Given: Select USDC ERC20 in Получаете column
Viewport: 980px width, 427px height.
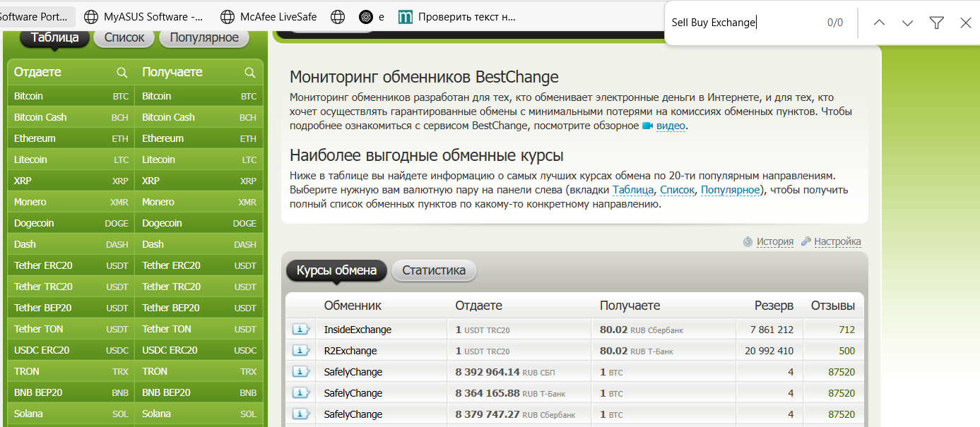Looking at the screenshot, I should [199, 350].
